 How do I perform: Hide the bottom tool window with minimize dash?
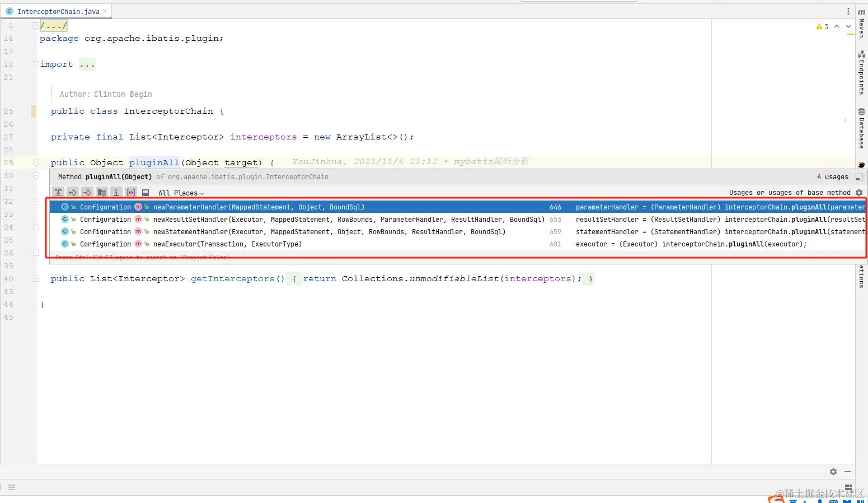click(848, 472)
